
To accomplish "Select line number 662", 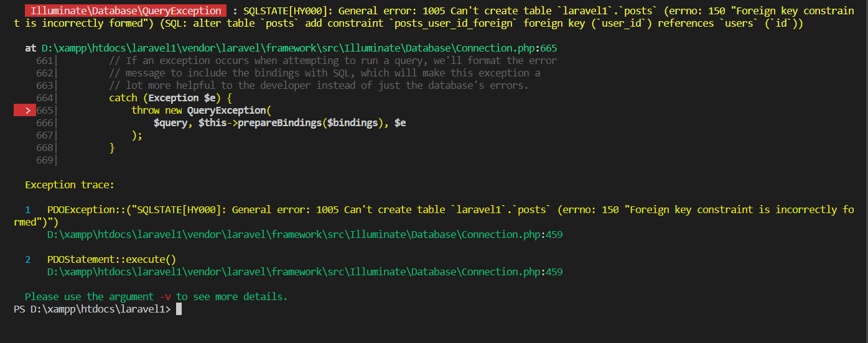I will (x=45, y=73).
